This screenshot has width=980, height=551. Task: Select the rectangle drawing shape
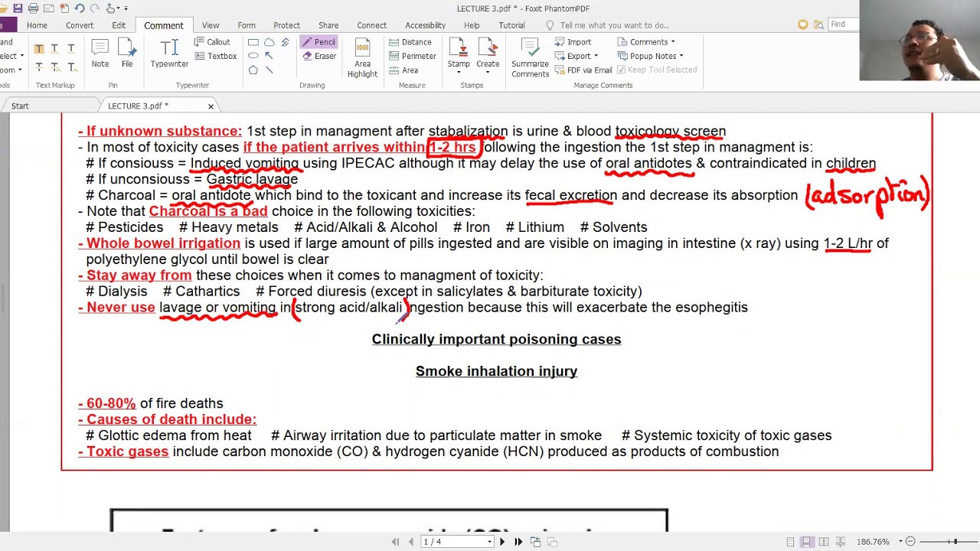pos(253,42)
